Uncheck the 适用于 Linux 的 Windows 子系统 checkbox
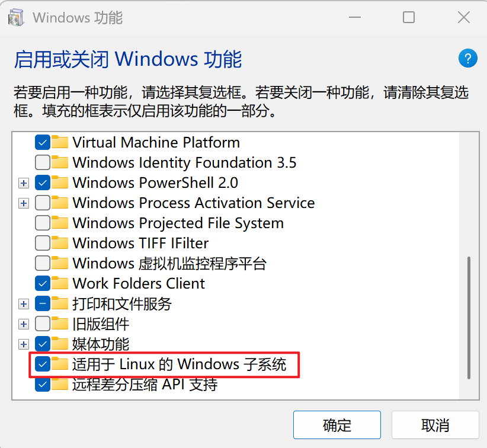The width and height of the screenshot is (487, 448). [43, 364]
